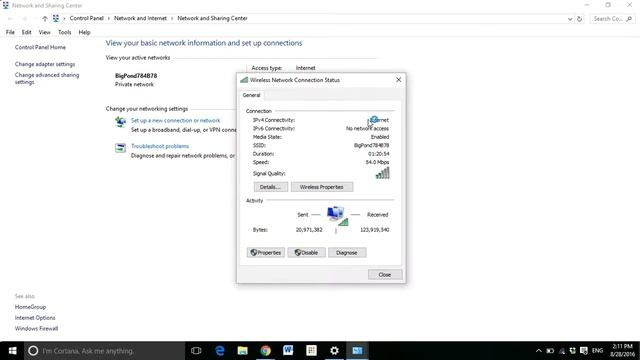The width and height of the screenshot is (640, 360).
Task: Launch Google Chrome from taskbar
Action: click(266, 351)
